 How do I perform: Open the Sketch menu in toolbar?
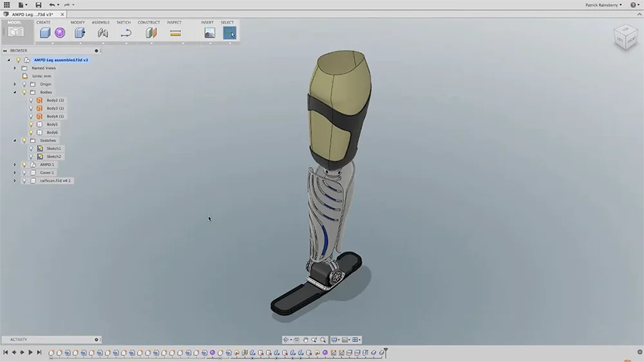point(124,23)
